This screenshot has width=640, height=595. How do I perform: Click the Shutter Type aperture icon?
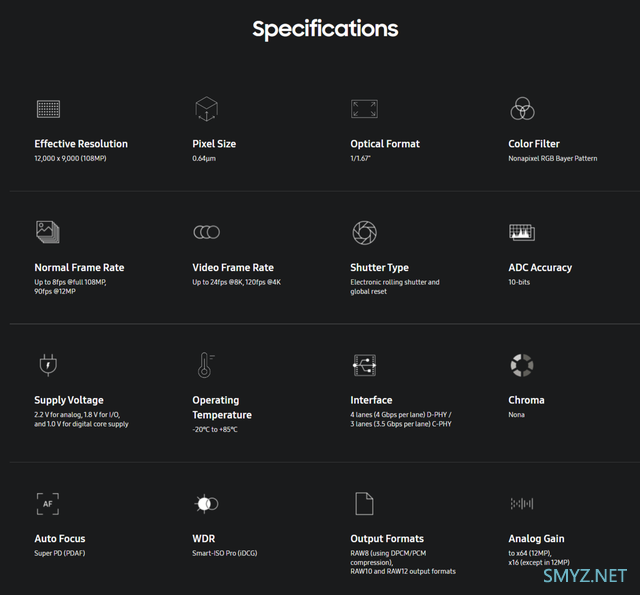coord(364,233)
